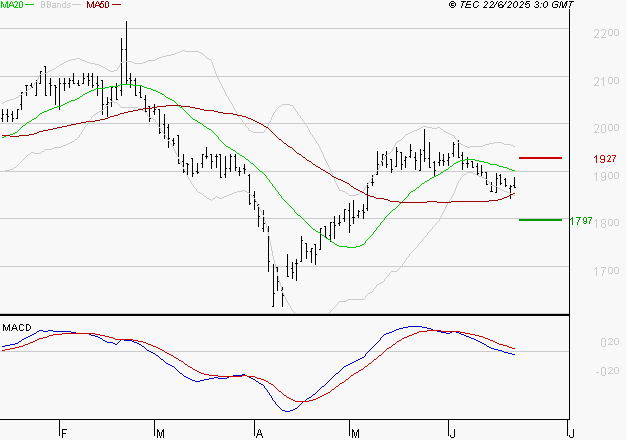Click the green support level line
The height and width of the screenshot is (440, 627).
tap(540, 220)
